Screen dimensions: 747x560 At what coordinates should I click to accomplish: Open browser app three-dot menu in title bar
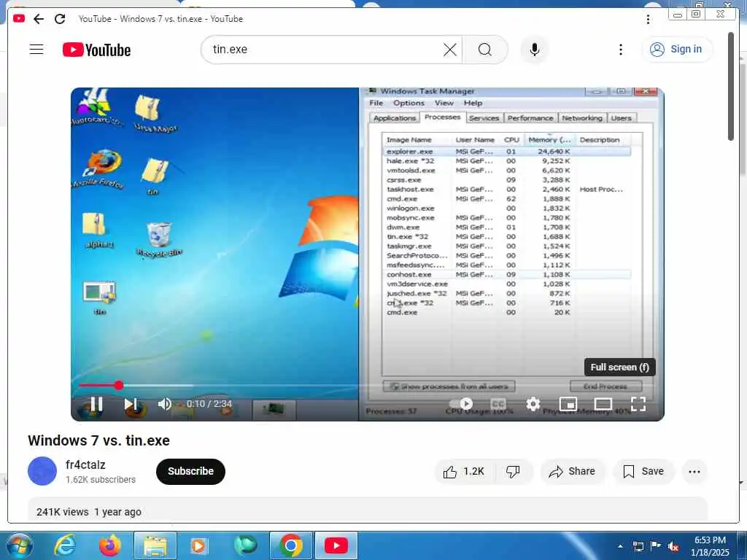click(648, 19)
